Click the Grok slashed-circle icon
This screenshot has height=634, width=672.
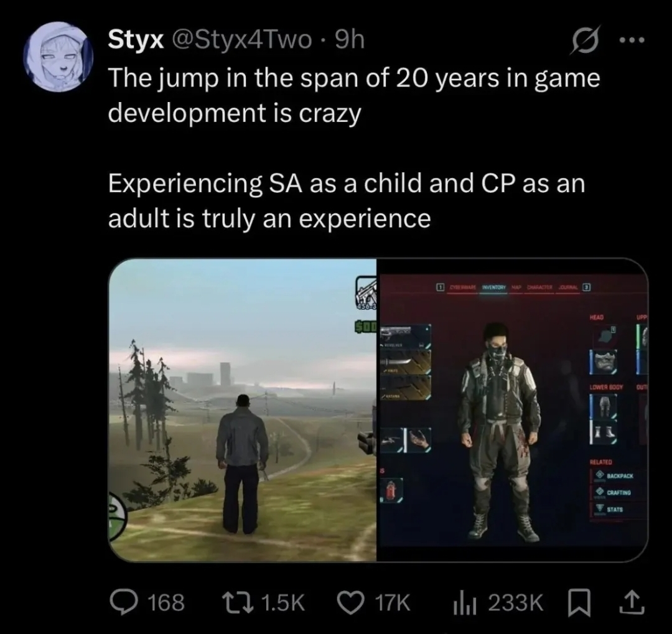coord(585,40)
